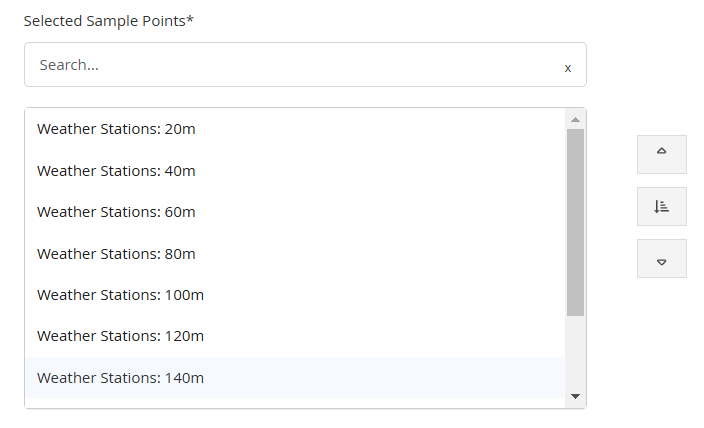The width and height of the screenshot is (704, 428).
Task: Click the Selected Sample Points label
Action: click(109, 21)
